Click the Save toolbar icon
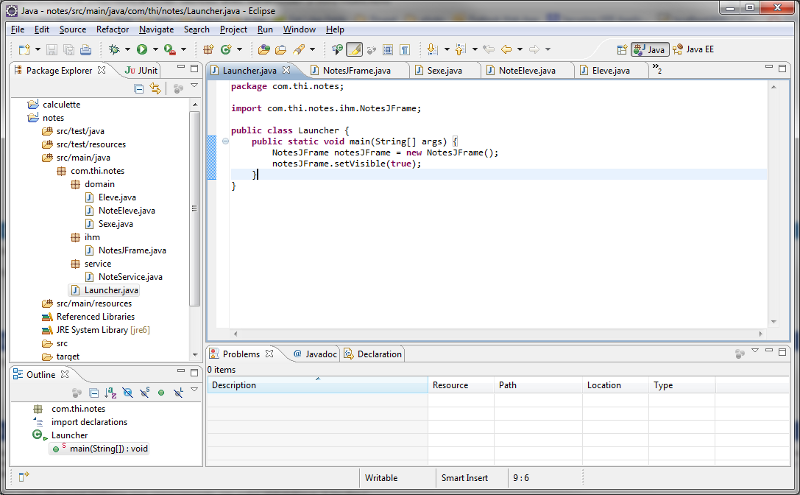The height and width of the screenshot is (495, 800). click(51, 49)
